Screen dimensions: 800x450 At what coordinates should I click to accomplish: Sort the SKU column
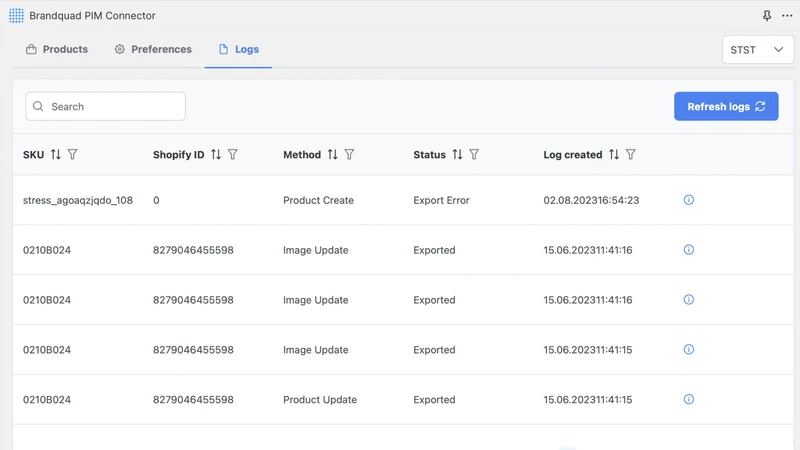[56, 155]
